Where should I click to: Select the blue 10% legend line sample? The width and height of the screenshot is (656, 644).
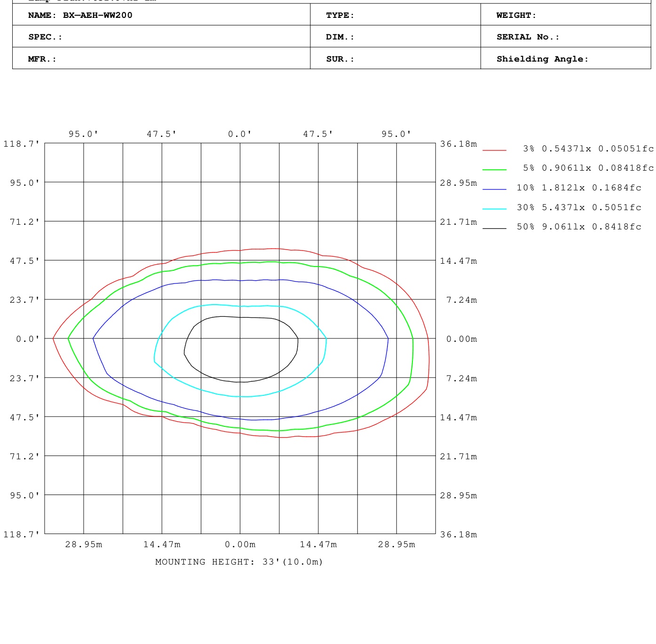(x=494, y=189)
